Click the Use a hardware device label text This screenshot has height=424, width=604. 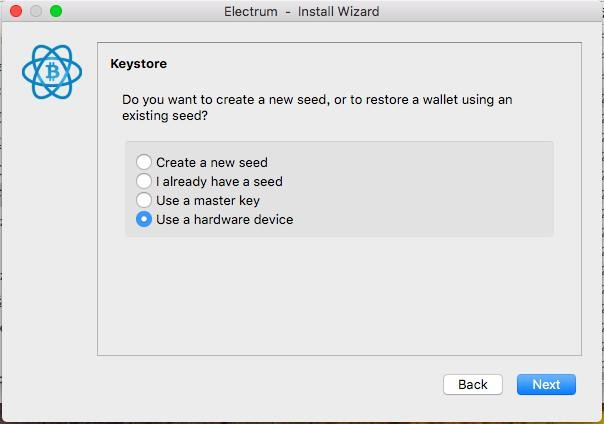225,220
